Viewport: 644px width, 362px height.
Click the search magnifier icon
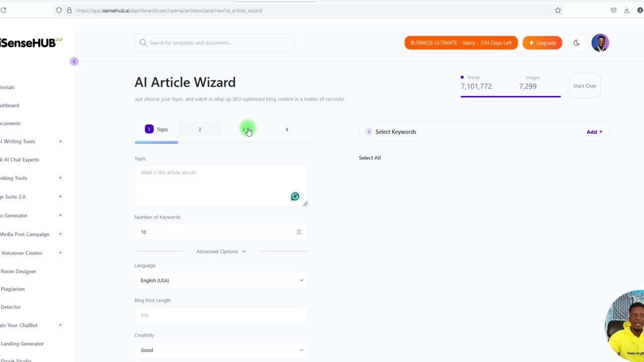point(143,43)
